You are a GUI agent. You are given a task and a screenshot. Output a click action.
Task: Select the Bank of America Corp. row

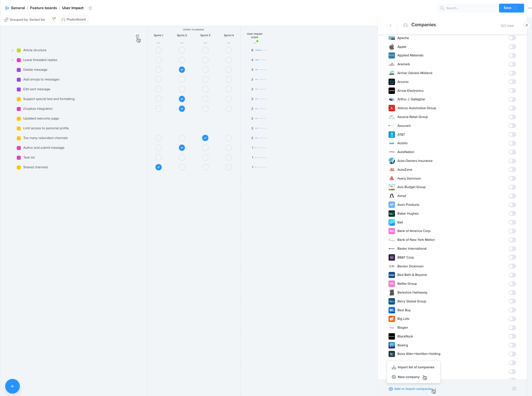point(452,231)
